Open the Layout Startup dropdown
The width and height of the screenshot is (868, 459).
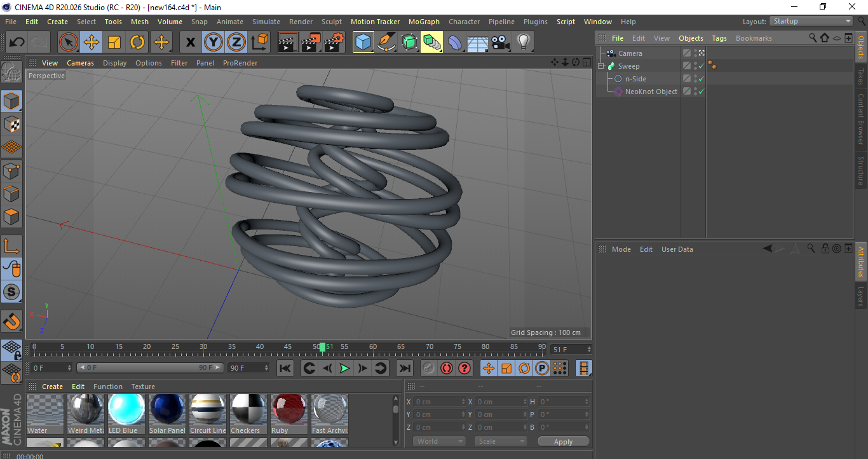811,21
